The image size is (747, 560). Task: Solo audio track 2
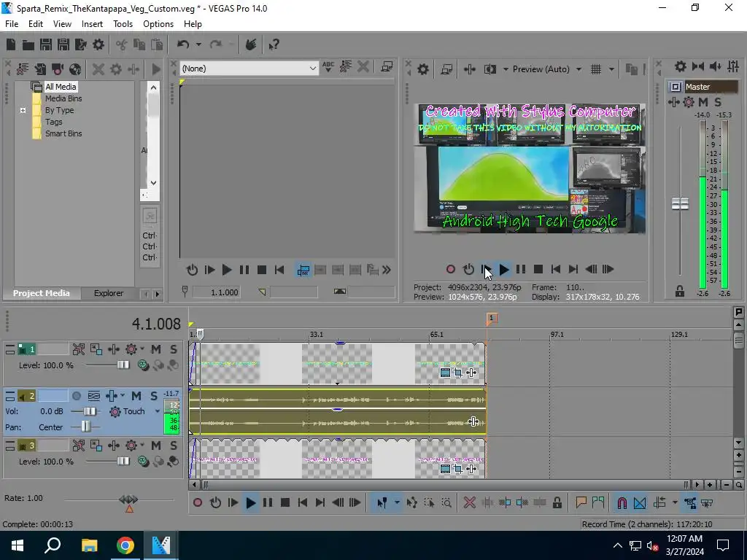(154, 396)
